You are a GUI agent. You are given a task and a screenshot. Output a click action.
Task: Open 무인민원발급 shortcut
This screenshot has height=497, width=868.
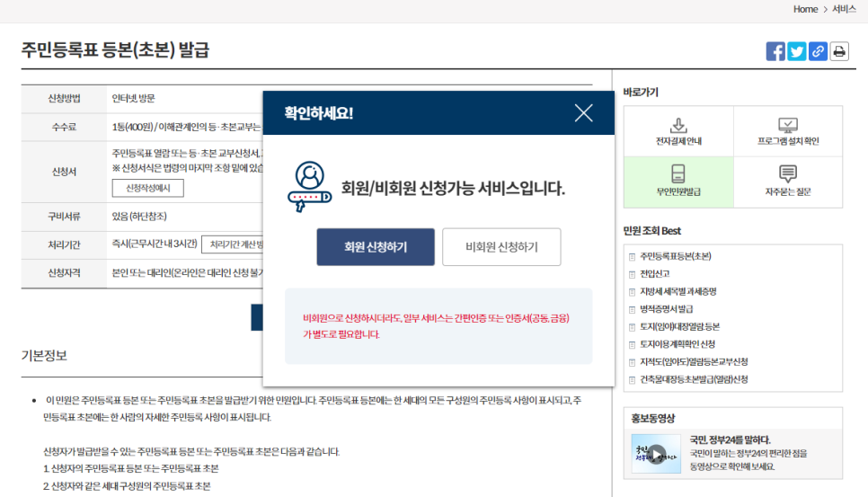click(x=678, y=182)
